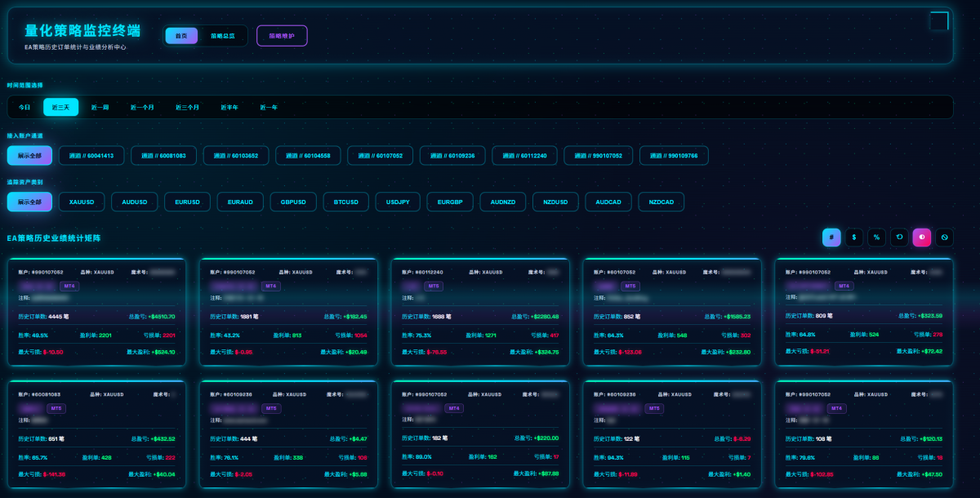
Task: Switch to order count (#) display mode
Action: pyautogui.click(x=831, y=237)
